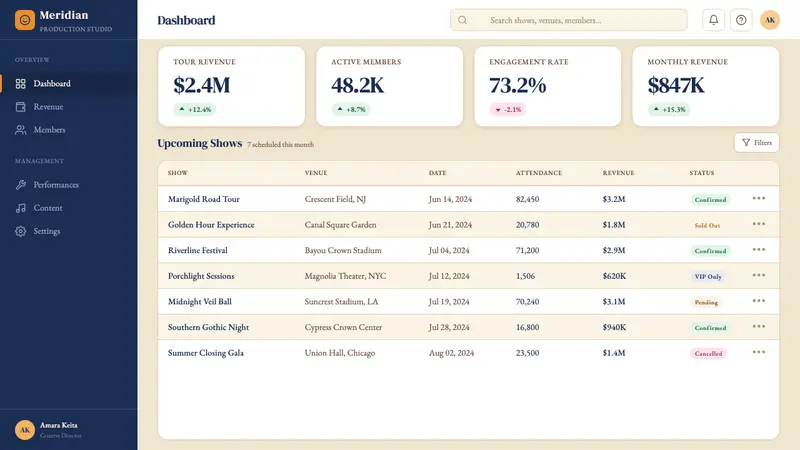
Task: Open more options for Marigold Road Tour
Action: point(759,198)
